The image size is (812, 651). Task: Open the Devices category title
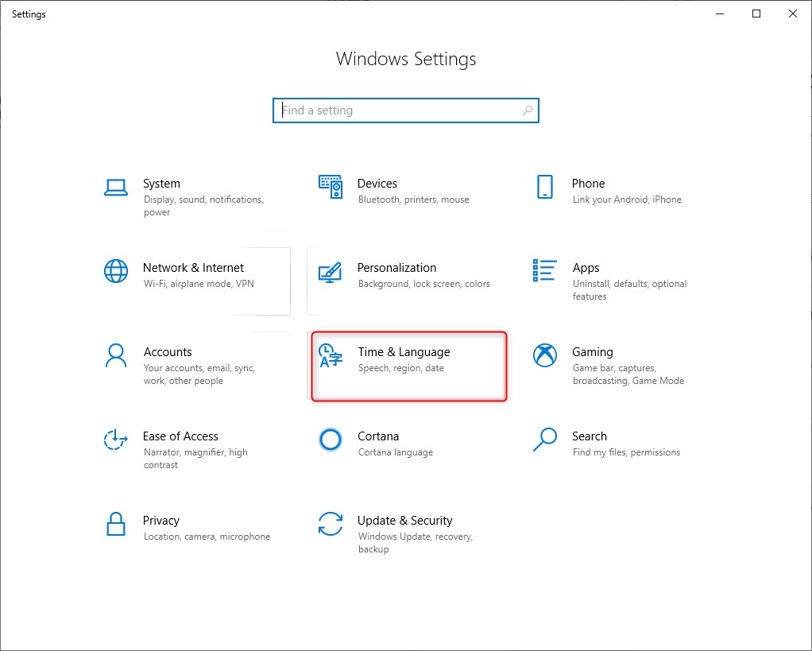click(377, 184)
